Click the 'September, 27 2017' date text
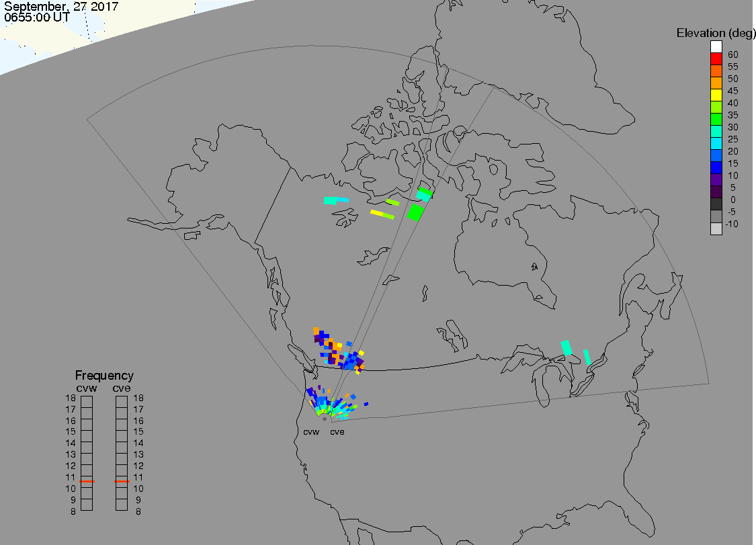 [61, 6]
